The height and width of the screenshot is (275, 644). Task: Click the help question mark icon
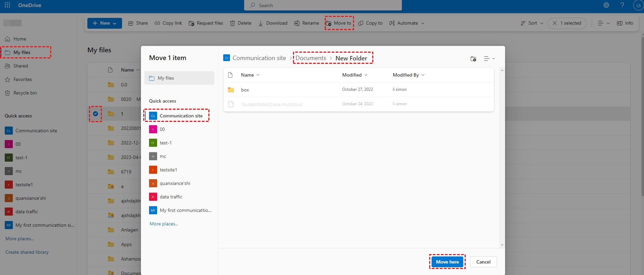pos(622,5)
